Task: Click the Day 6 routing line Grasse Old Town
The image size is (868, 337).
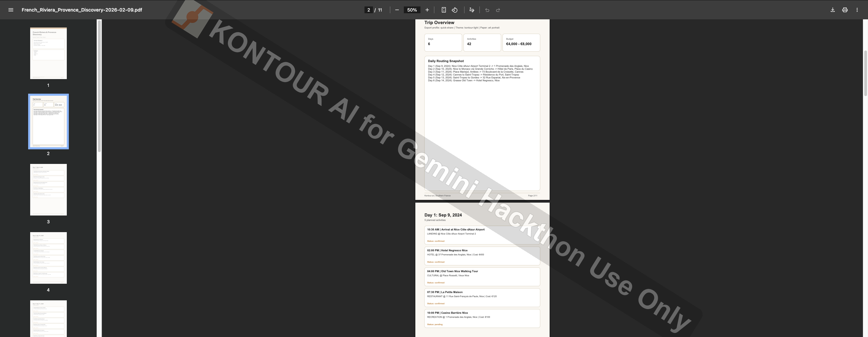Action: (463, 80)
